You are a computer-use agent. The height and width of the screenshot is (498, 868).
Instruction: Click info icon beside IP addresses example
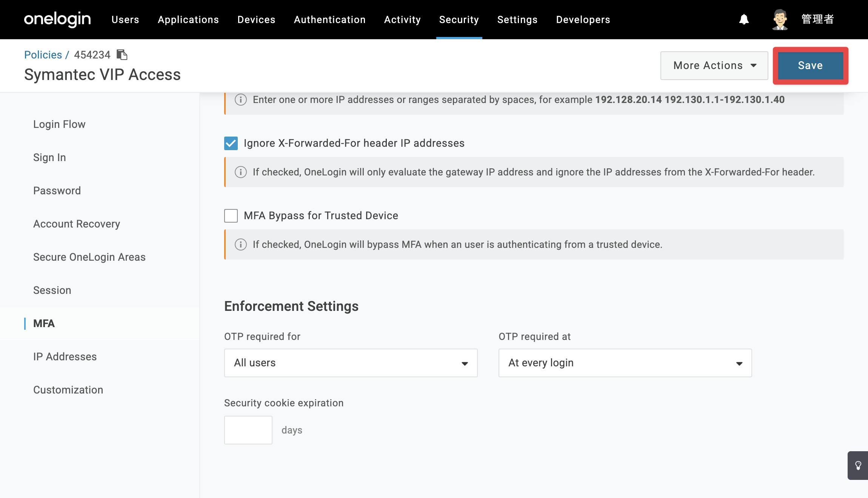click(241, 100)
